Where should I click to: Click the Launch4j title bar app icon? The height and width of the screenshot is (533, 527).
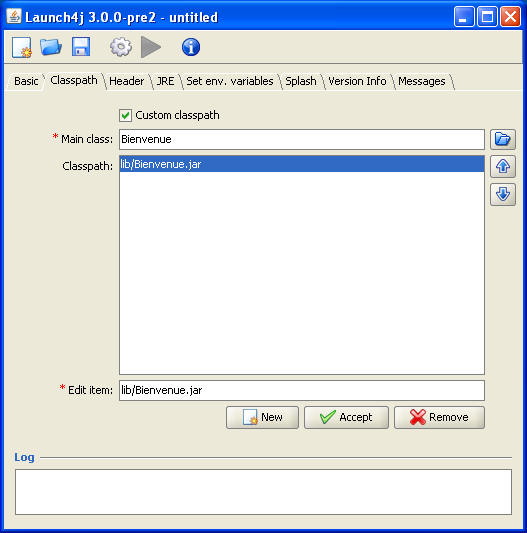tap(14, 16)
